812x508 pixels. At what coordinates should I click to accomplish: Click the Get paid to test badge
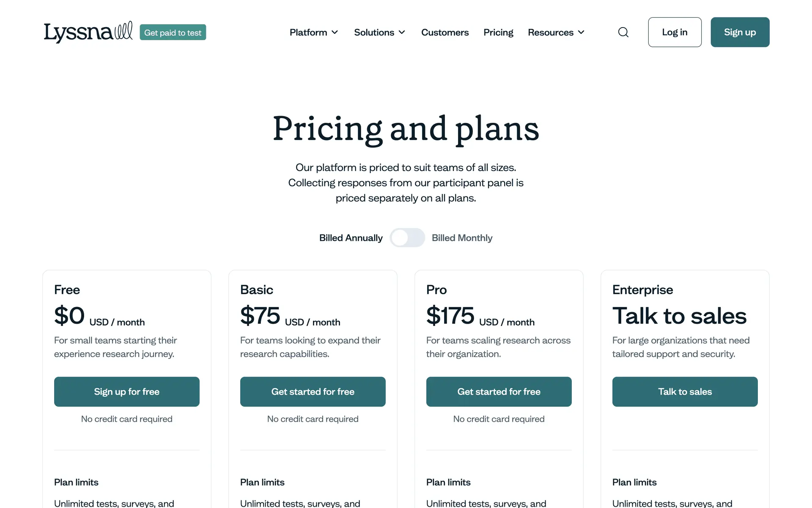173,33
